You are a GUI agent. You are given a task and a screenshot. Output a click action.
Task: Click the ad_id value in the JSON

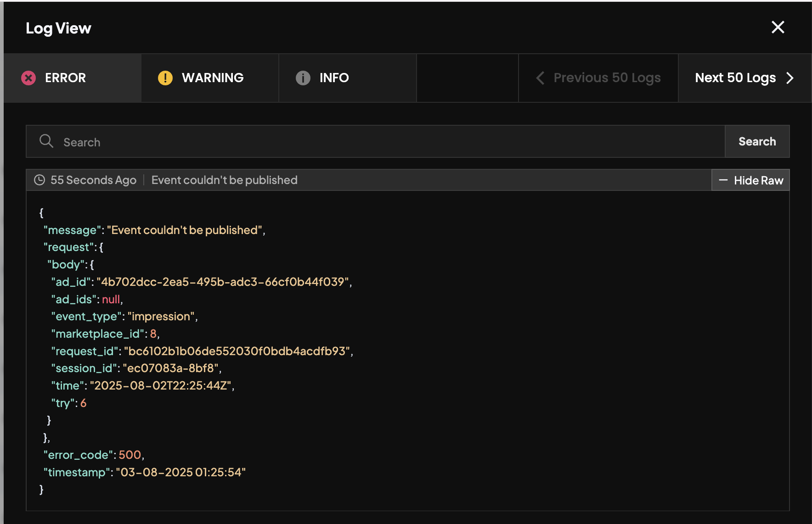(x=223, y=282)
